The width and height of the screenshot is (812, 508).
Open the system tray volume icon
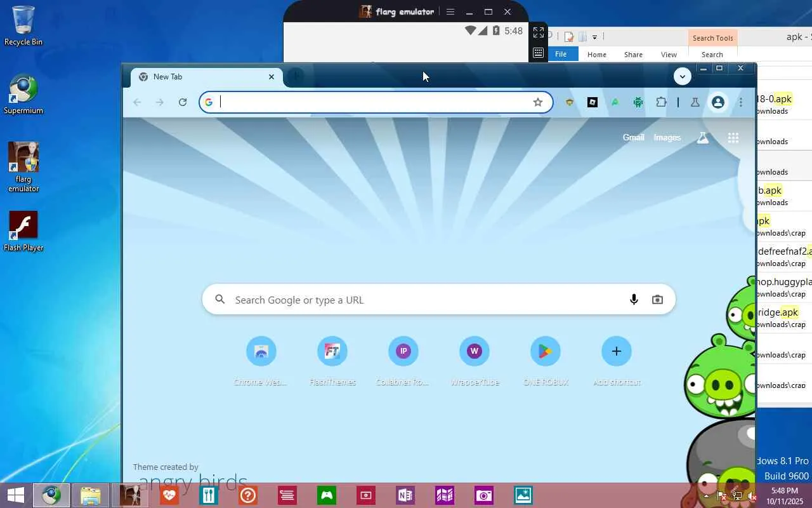pos(752,496)
